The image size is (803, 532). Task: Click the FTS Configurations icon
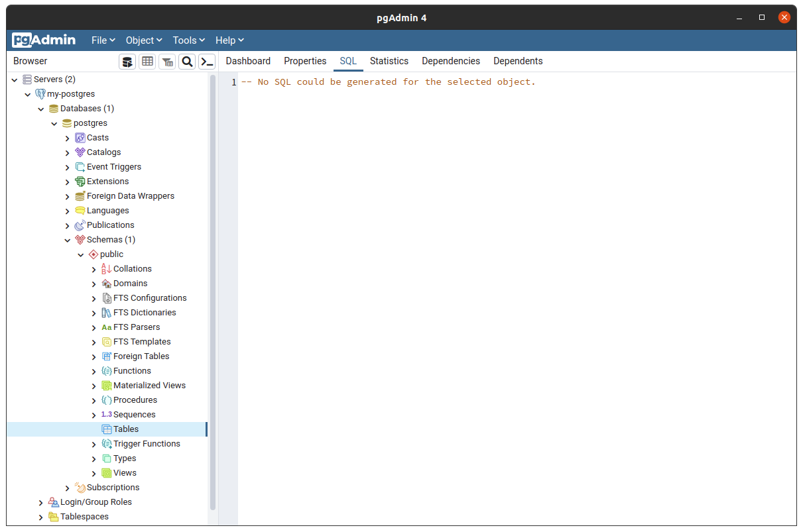[107, 298]
